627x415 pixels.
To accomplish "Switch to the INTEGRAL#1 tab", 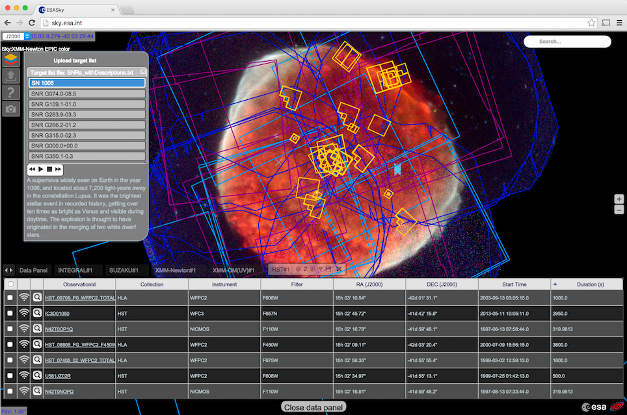I will pos(76,270).
